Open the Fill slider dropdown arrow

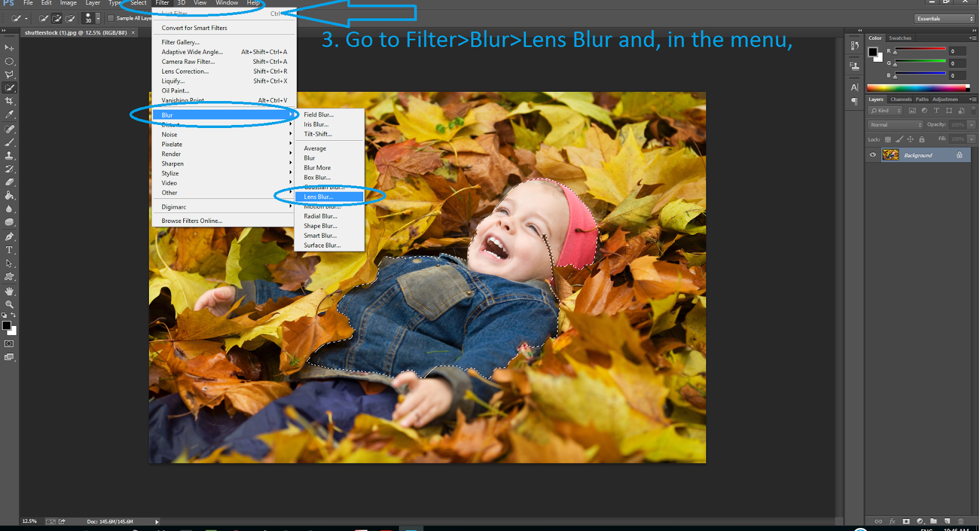(971, 139)
